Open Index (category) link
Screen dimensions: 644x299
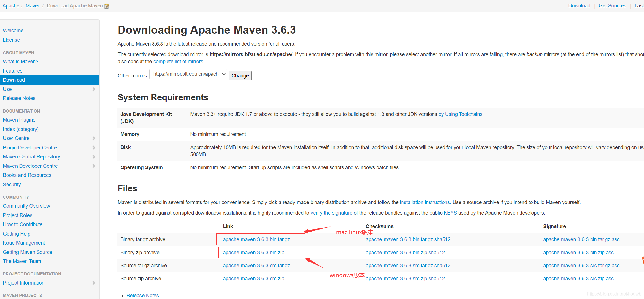coord(21,129)
